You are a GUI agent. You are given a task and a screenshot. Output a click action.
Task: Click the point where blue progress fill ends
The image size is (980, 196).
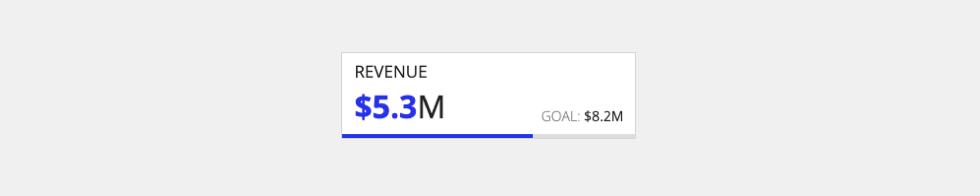(532, 136)
